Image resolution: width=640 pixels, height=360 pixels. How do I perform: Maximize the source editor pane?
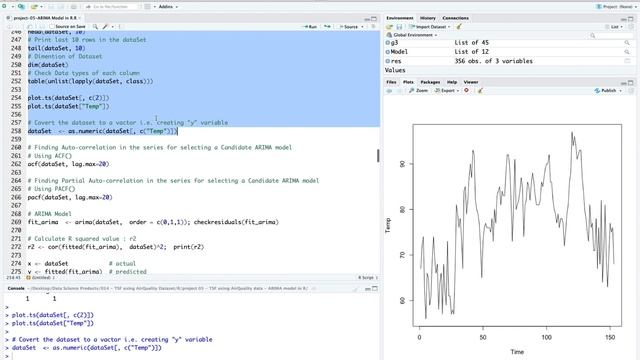pos(374,19)
